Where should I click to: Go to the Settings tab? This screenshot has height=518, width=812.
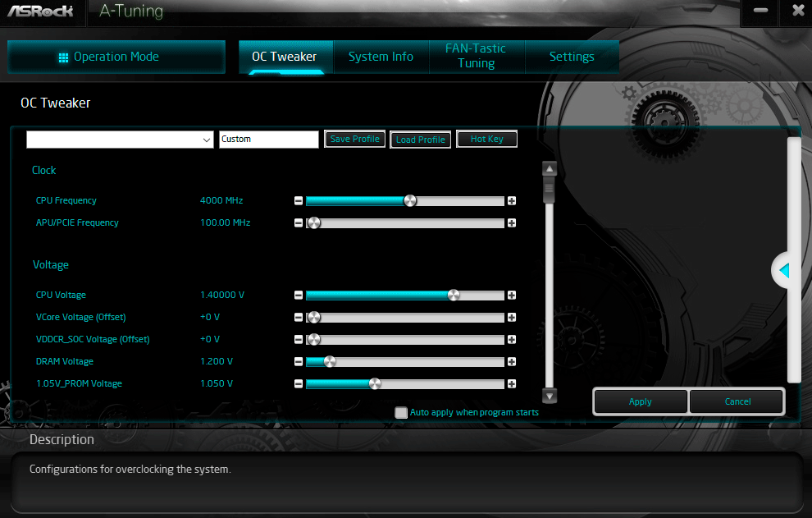click(572, 57)
